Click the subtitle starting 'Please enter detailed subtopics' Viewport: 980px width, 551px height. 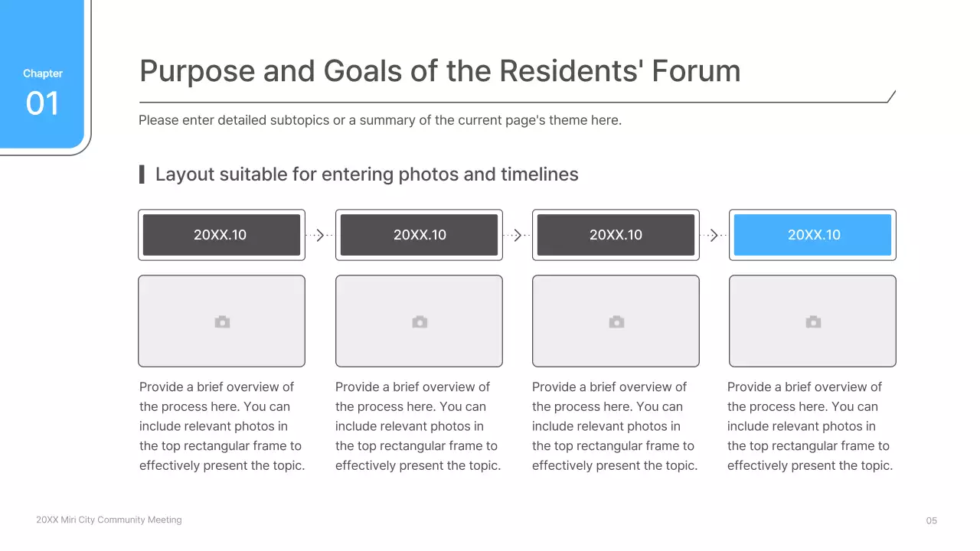380,120
